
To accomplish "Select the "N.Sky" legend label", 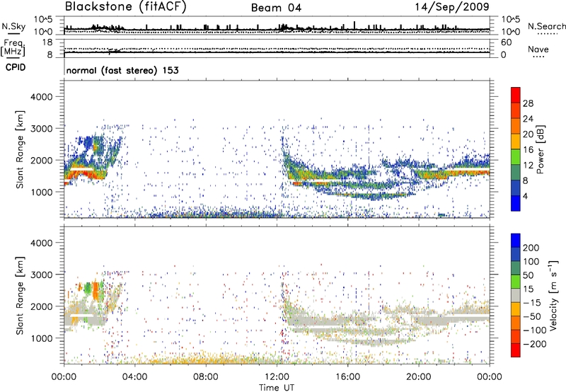I will click(x=13, y=26).
